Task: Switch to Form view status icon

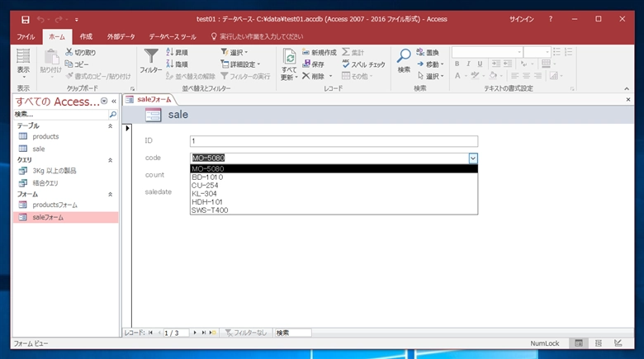Action: tap(579, 343)
